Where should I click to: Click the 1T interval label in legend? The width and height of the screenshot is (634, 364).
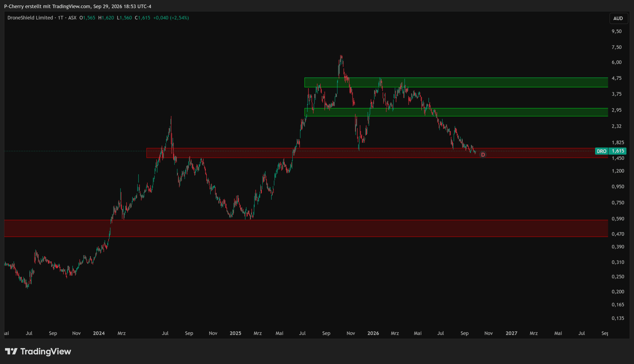60,18
